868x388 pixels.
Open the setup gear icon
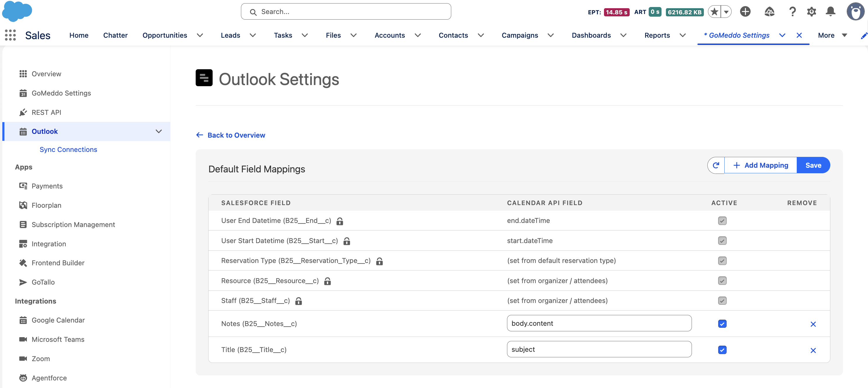(x=811, y=12)
